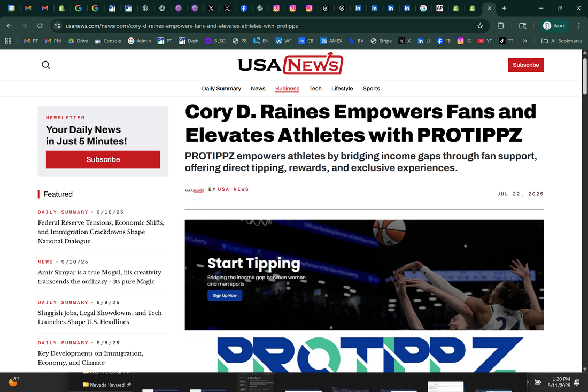Open the All Bookmarks folder
The width and height of the screenshot is (588, 392).
[x=561, y=41]
